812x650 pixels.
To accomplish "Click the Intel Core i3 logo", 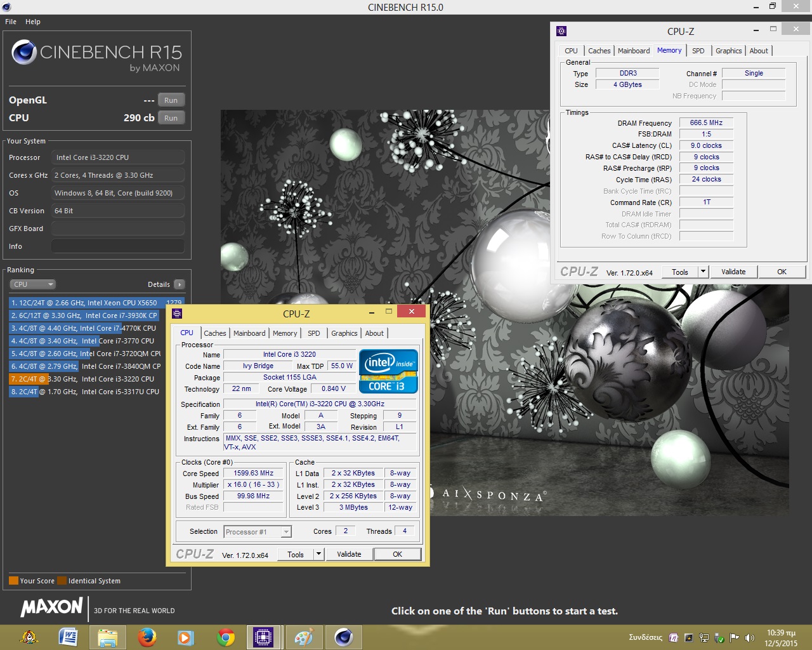I will (388, 371).
